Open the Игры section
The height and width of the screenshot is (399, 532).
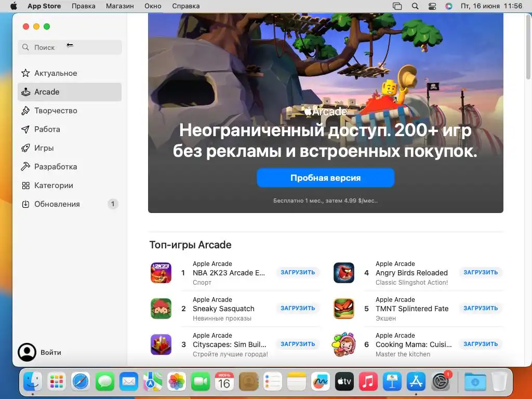click(x=70, y=148)
